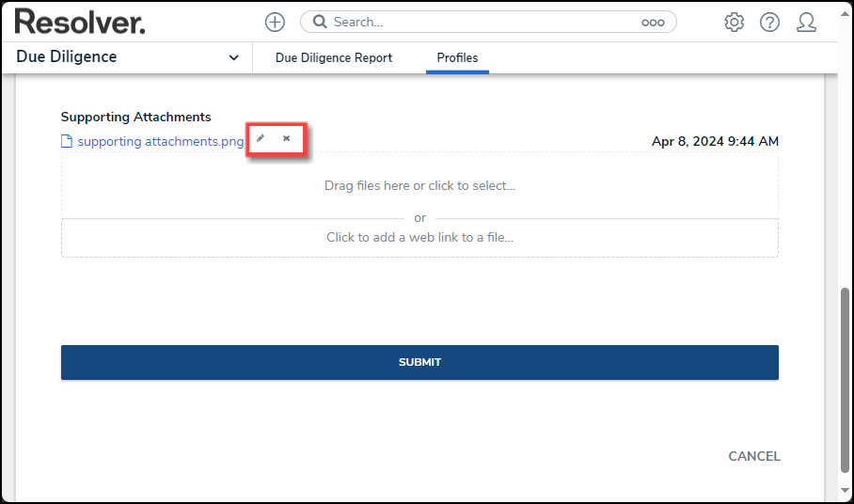Click the Due Diligence chevron arrow
The width and height of the screenshot is (854, 504).
coord(233,57)
